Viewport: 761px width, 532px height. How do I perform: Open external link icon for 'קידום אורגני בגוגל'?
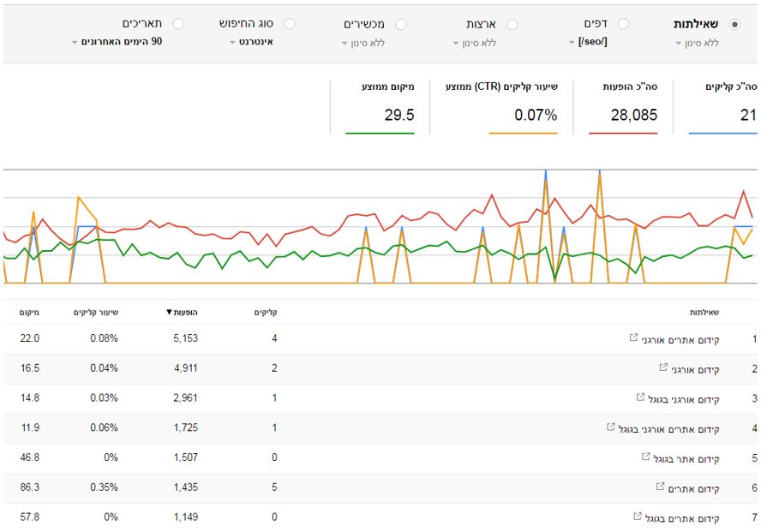point(640,398)
